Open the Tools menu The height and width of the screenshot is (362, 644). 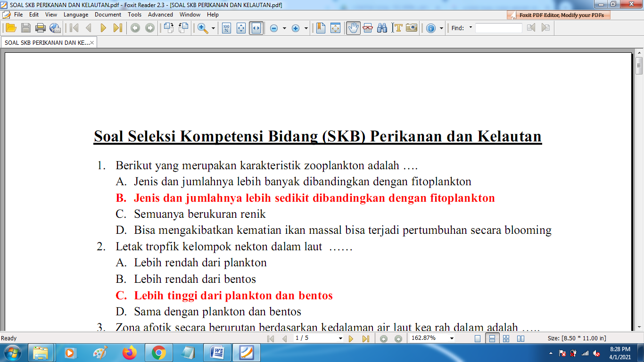pos(134,15)
